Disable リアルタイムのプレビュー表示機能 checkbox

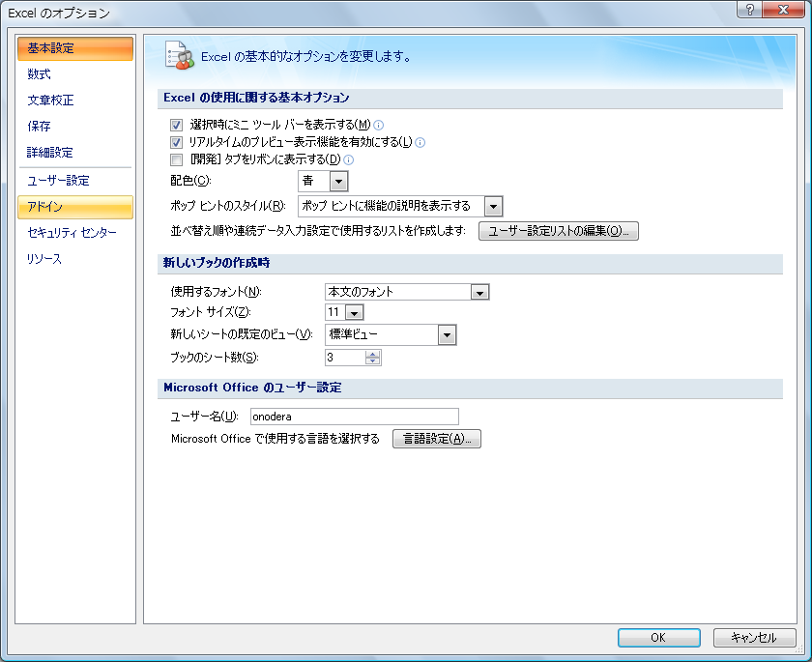pos(176,142)
